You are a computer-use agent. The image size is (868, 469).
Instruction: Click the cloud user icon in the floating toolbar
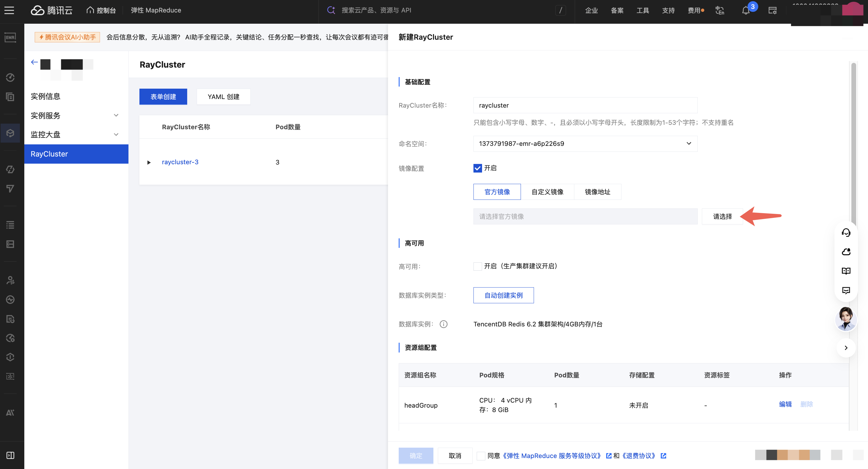[846, 252]
